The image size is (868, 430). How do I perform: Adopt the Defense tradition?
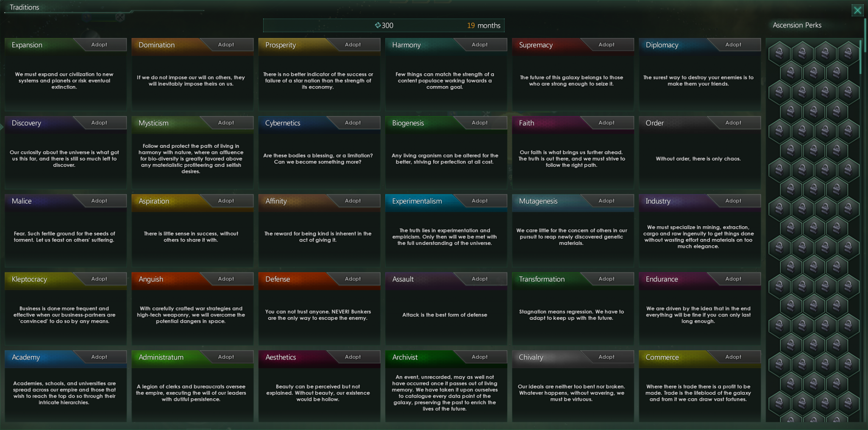click(x=353, y=278)
